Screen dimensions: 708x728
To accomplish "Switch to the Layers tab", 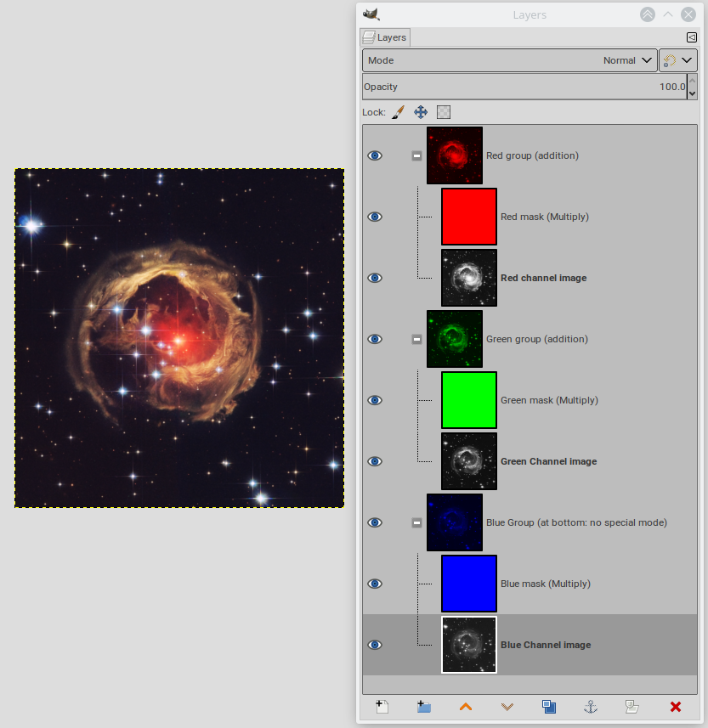I will tap(385, 37).
